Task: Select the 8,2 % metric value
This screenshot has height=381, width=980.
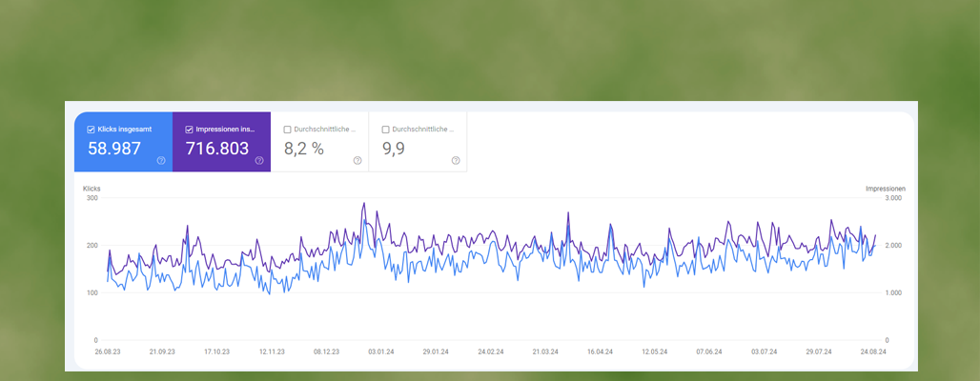Action: pos(304,149)
